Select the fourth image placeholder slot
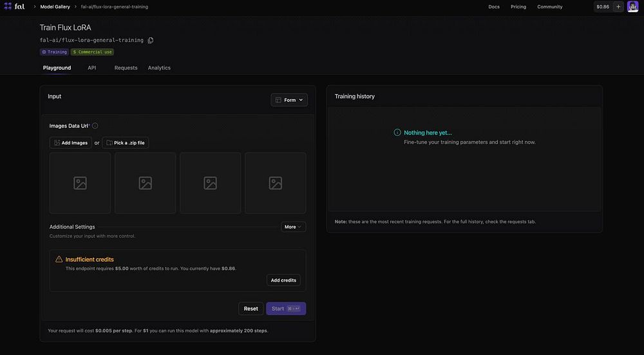 click(276, 183)
